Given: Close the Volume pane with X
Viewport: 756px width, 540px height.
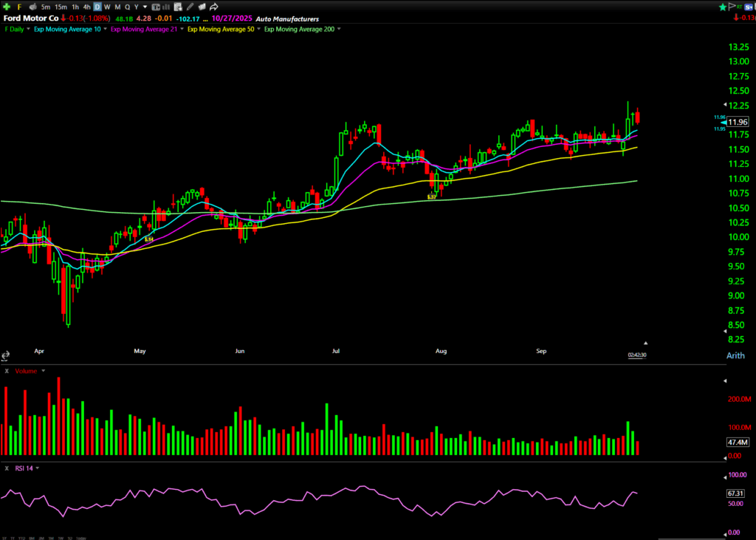Looking at the screenshot, I should tap(7, 371).
